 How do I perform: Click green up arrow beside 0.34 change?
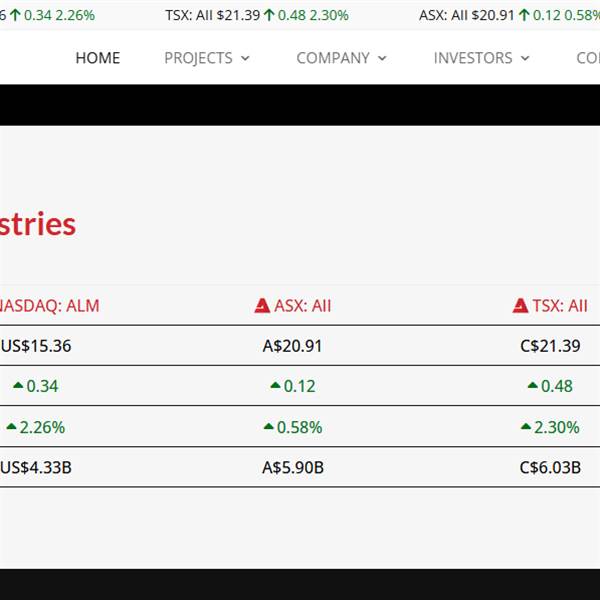pos(18,386)
